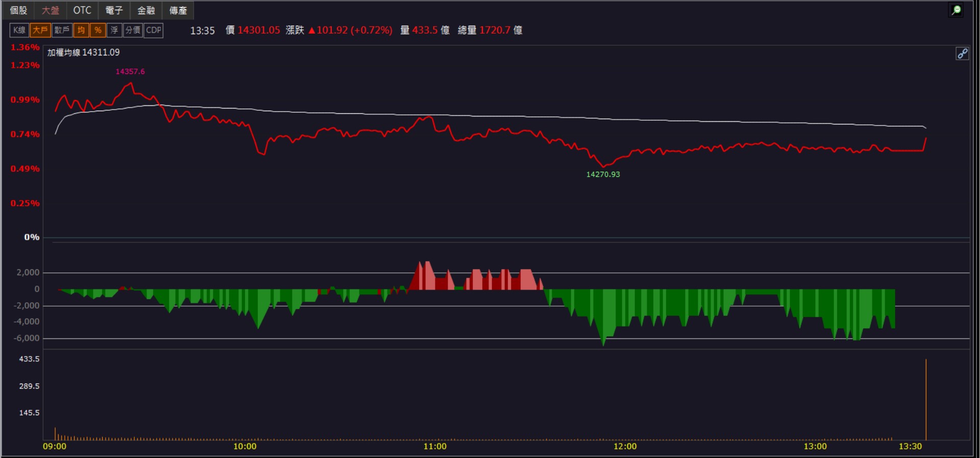Open the OTC tab

pyautogui.click(x=82, y=10)
